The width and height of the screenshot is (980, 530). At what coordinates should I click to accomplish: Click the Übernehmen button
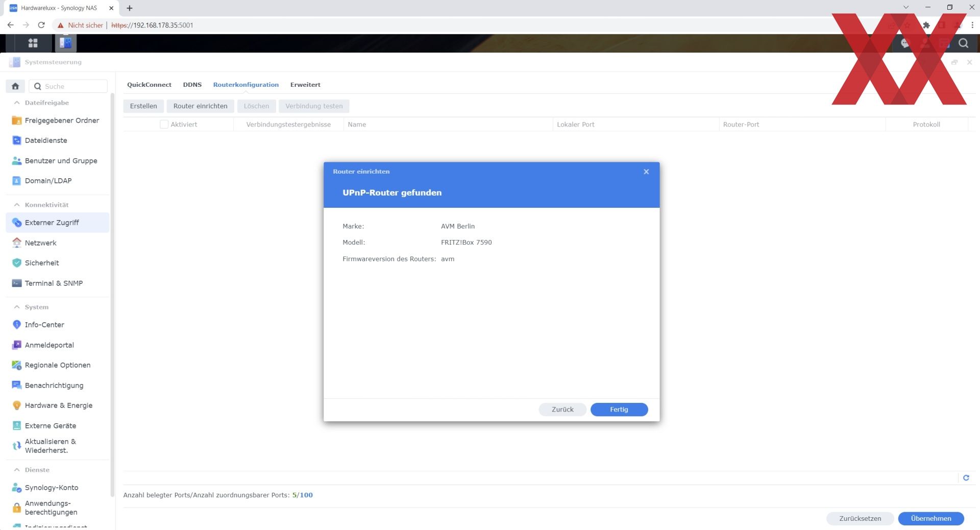[x=930, y=518]
